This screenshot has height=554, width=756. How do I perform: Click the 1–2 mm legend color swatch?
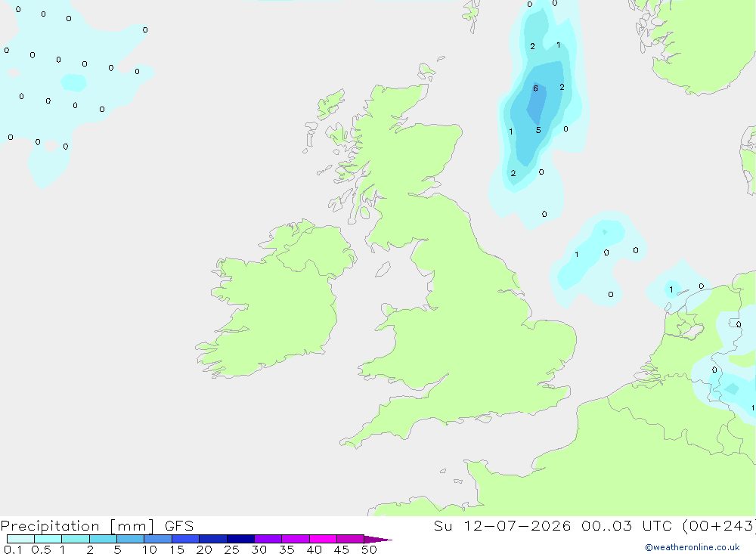[x=76, y=539]
